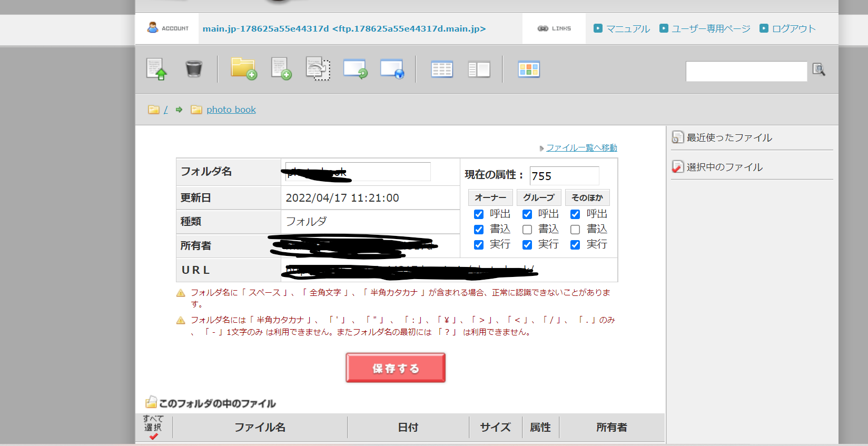Screen dimensions: 868x446
Task: Click the select all red checkmark
Action: [154, 437]
